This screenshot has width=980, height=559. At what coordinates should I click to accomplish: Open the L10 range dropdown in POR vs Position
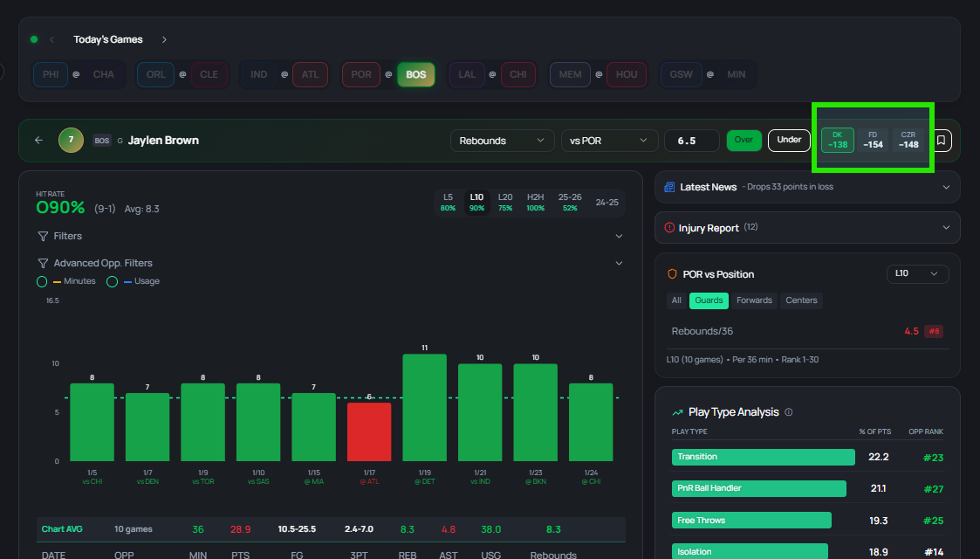pyautogui.click(x=917, y=273)
